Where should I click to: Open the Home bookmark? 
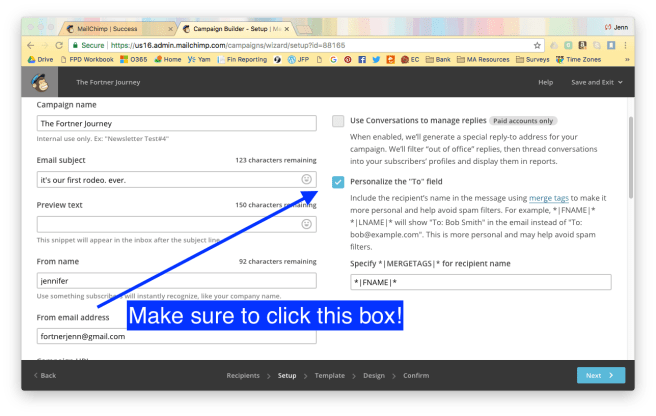pyautogui.click(x=167, y=59)
